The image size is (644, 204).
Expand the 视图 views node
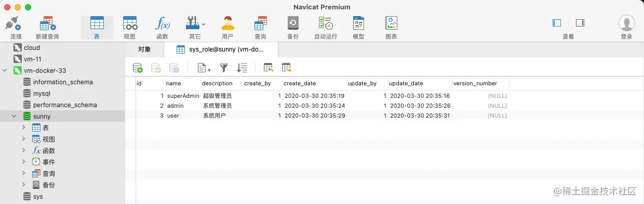pos(24,139)
